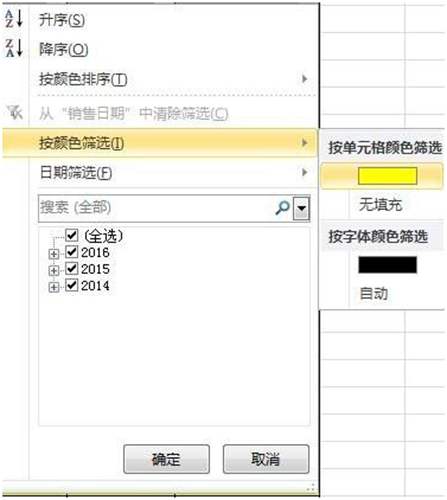Uncheck the 2016 year checkbox
The image size is (447, 500).
(x=72, y=252)
